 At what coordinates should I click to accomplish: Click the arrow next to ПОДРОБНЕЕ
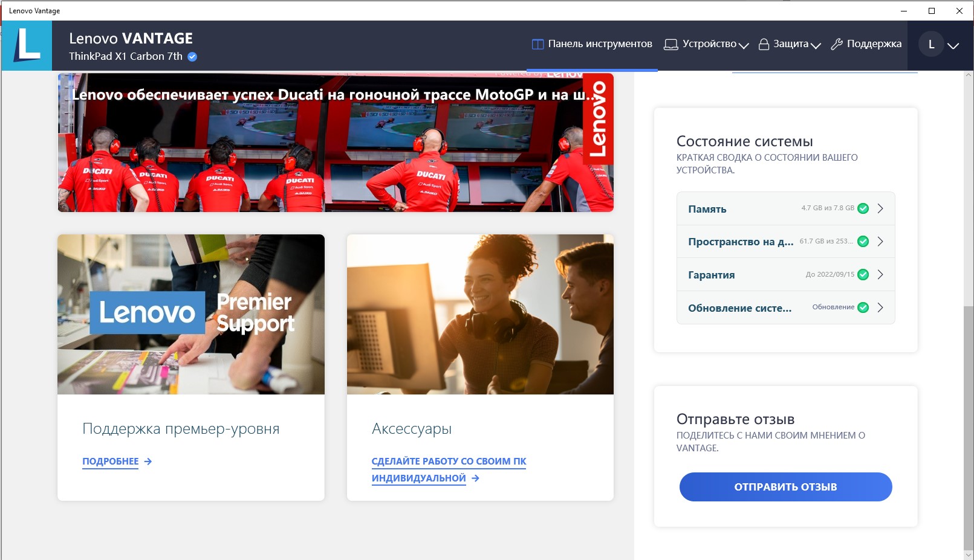tap(148, 462)
